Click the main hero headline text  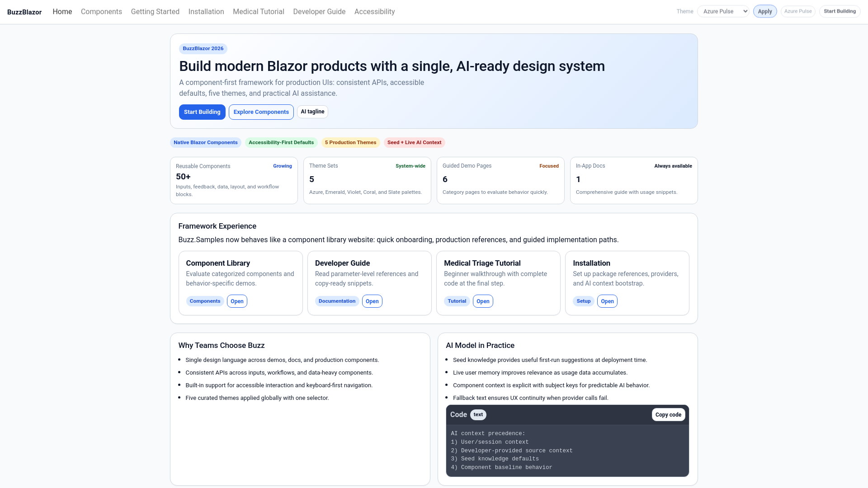[x=392, y=66]
